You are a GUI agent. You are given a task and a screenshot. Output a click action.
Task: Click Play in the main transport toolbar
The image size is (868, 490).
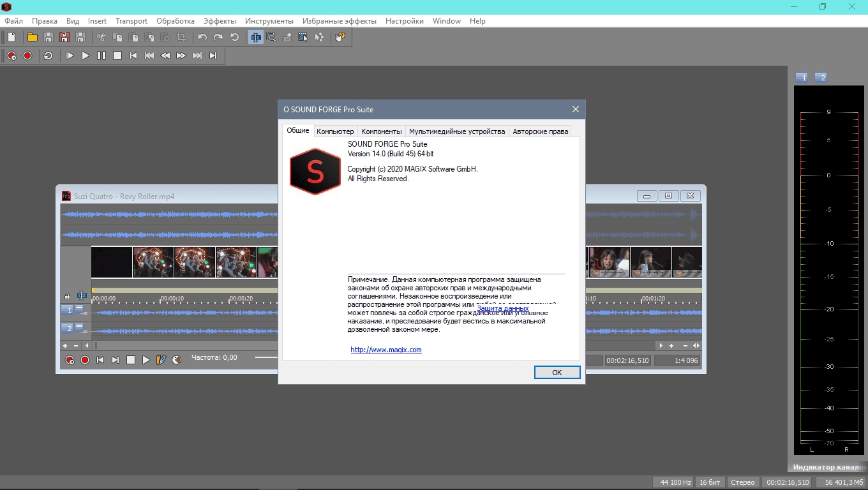point(86,56)
